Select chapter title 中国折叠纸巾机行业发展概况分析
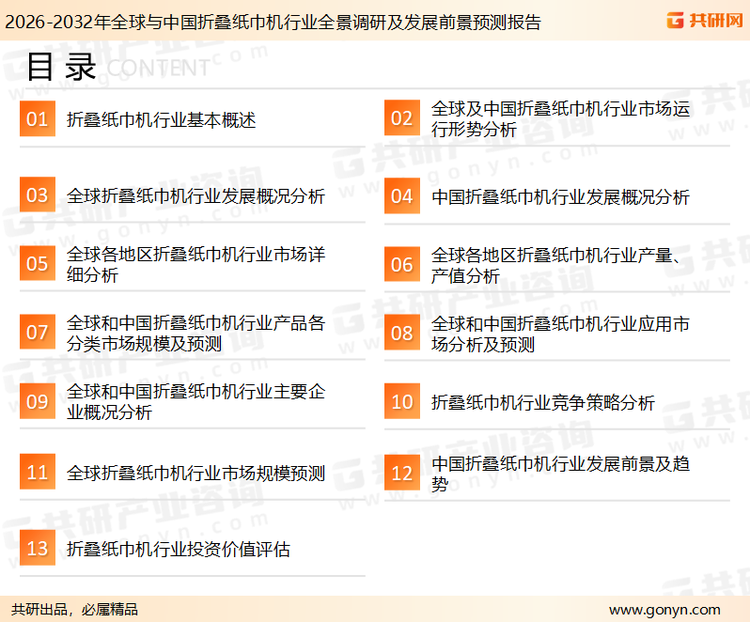Viewport: 750px width, 622px height. pyautogui.click(x=561, y=197)
